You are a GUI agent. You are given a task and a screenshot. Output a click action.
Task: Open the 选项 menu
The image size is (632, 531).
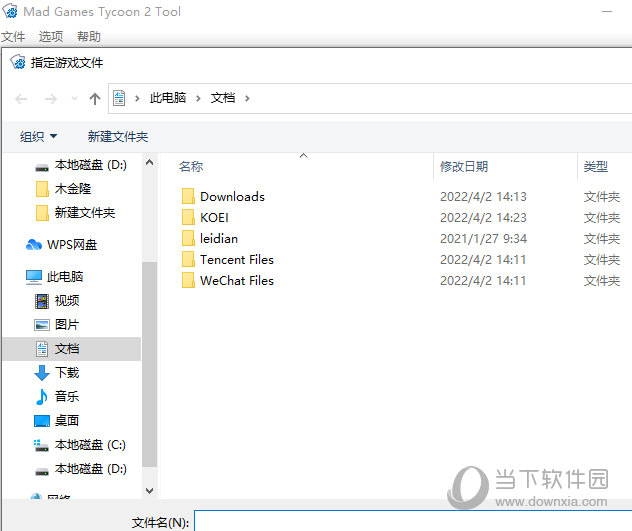click(51, 37)
